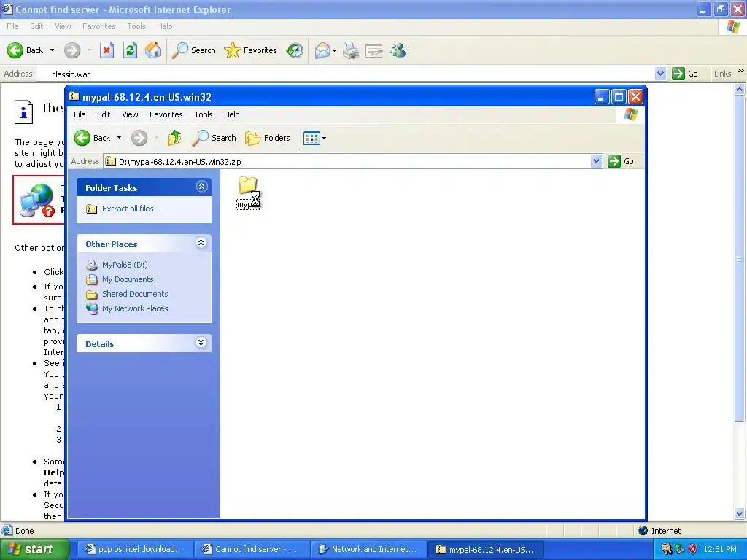The image size is (747, 560).
Task: Switch to Network and Internet taskbar item
Action: [x=368, y=549]
